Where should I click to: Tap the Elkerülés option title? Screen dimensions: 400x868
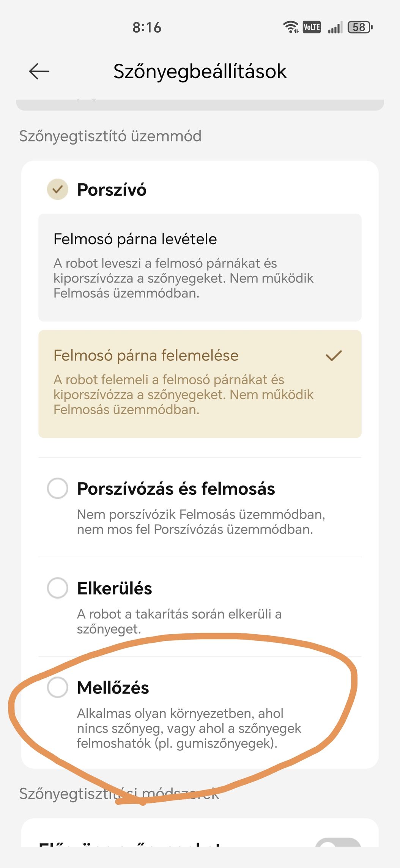pos(114,588)
